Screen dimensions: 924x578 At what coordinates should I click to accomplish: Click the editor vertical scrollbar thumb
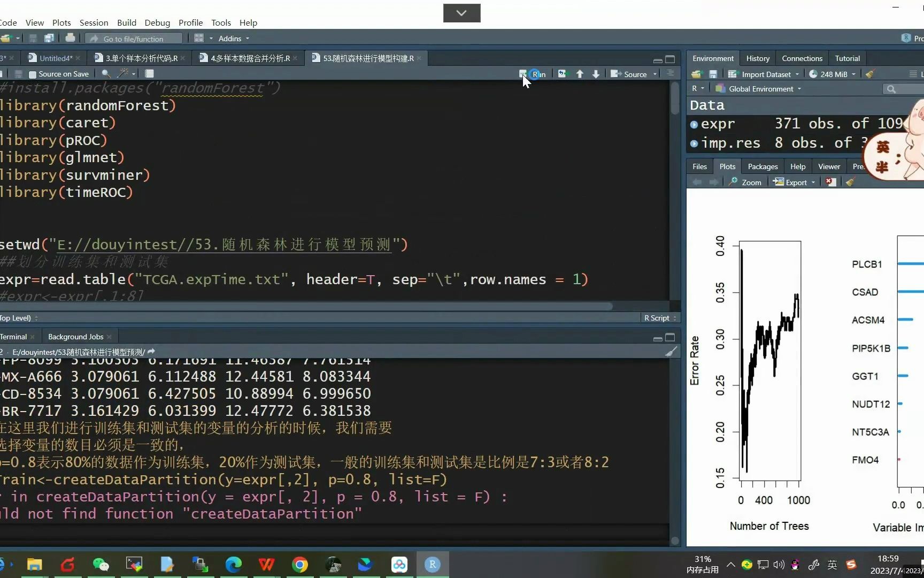[x=675, y=98]
